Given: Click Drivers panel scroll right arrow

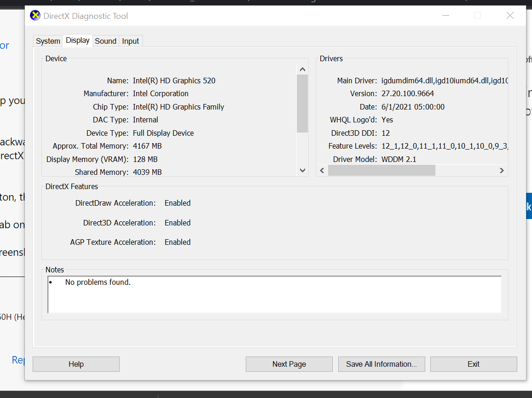Looking at the screenshot, I should point(502,170).
